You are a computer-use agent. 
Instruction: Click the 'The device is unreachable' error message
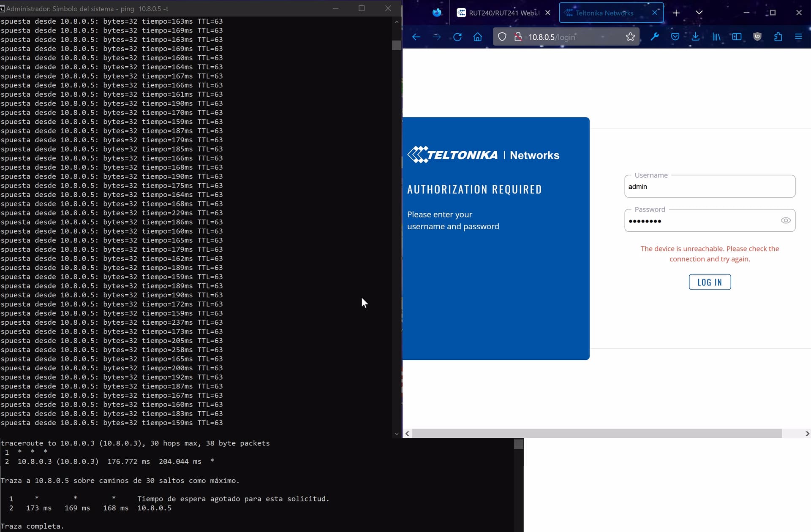[x=710, y=254]
